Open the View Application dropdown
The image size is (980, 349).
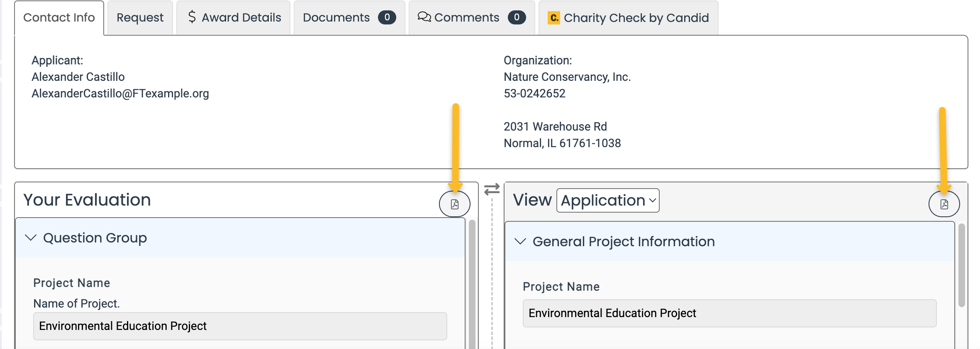607,201
